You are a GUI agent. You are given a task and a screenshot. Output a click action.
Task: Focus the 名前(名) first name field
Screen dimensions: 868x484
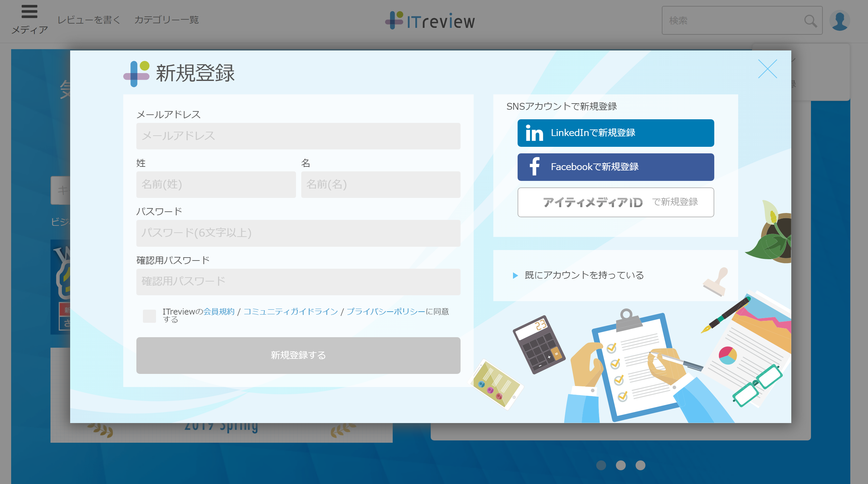pos(381,184)
